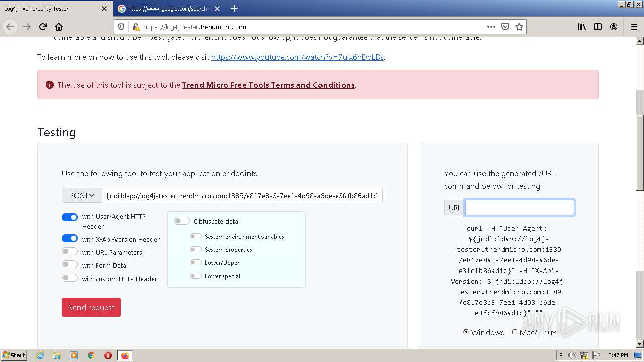Adjust volume from system tray
This screenshot has height=362, width=644.
click(572, 355)
